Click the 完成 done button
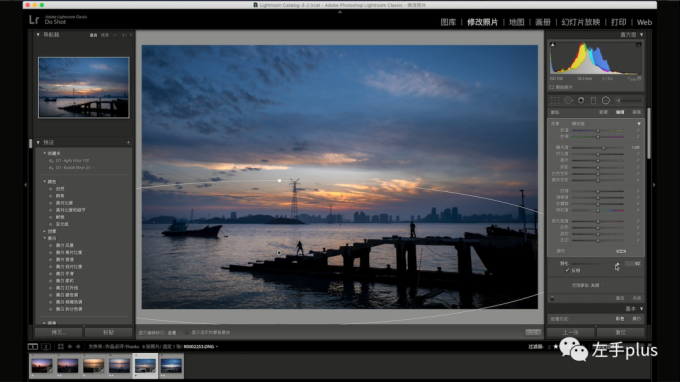680x382 pixels. (x=533, y=333)
